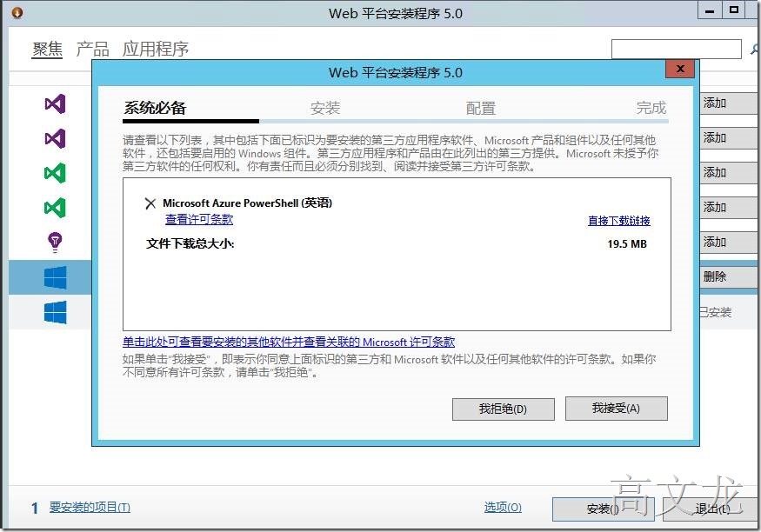
Task: Click the first green Visual Studio icon
Action: pyautogui.click(x=55, y=173)
